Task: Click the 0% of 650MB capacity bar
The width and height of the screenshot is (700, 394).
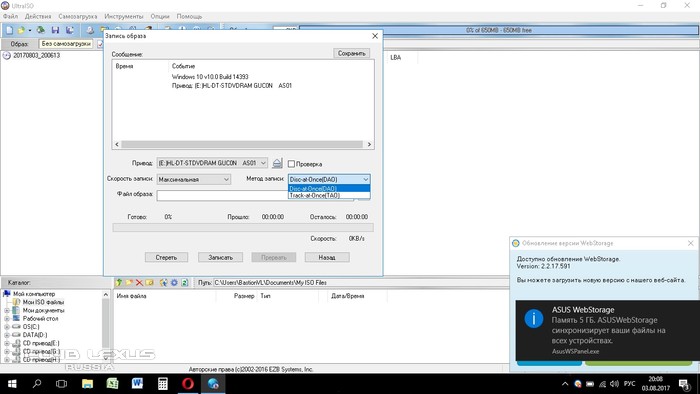Action: (499, 30)
